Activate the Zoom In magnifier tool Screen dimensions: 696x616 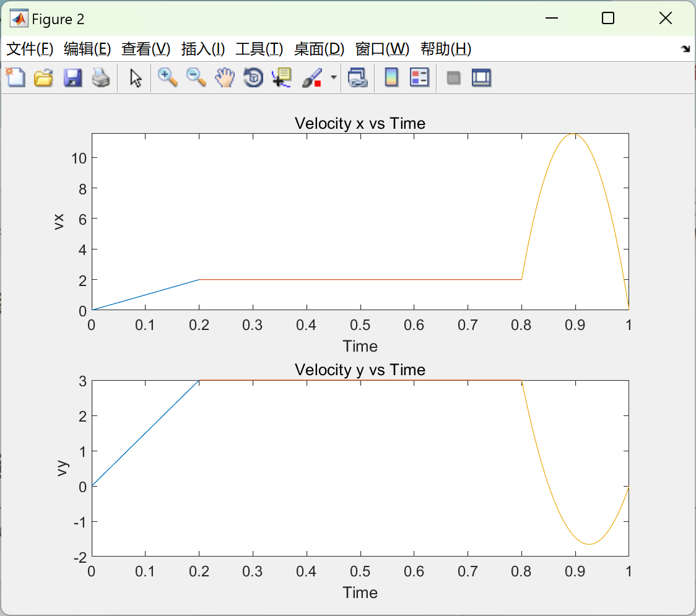click(x=167, y=77)
